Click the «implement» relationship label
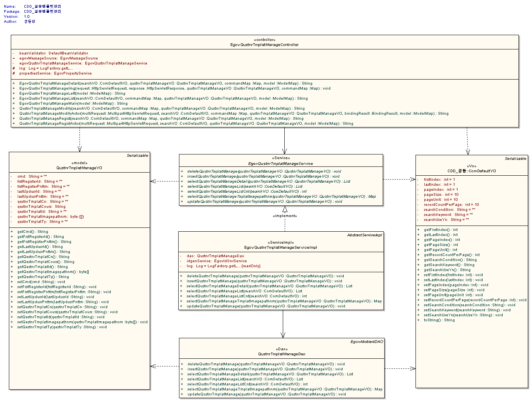Viewport: 532px width, 402px height. (x=285, y=216)
